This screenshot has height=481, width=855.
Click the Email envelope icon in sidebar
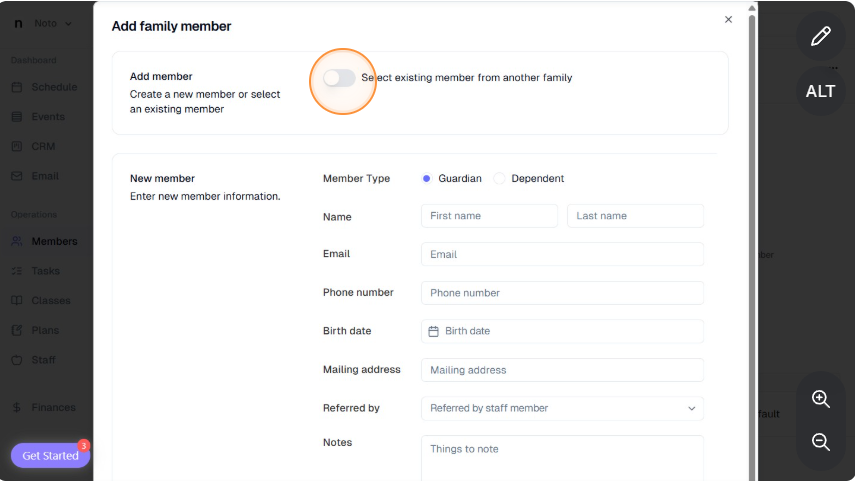point(17,176)
